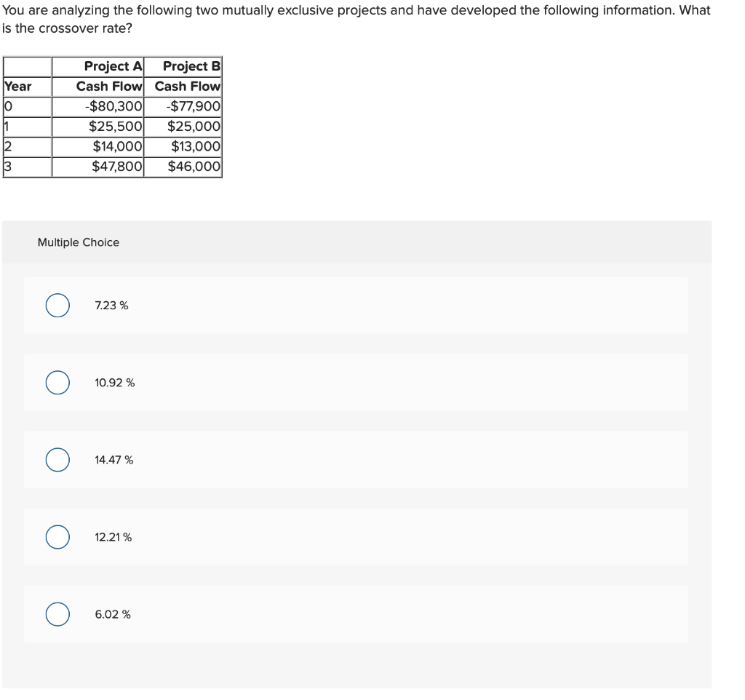Click the -$77,900 cash flow cell
The height and width of the screenshot is (700, 745).
tap(194, 106)
